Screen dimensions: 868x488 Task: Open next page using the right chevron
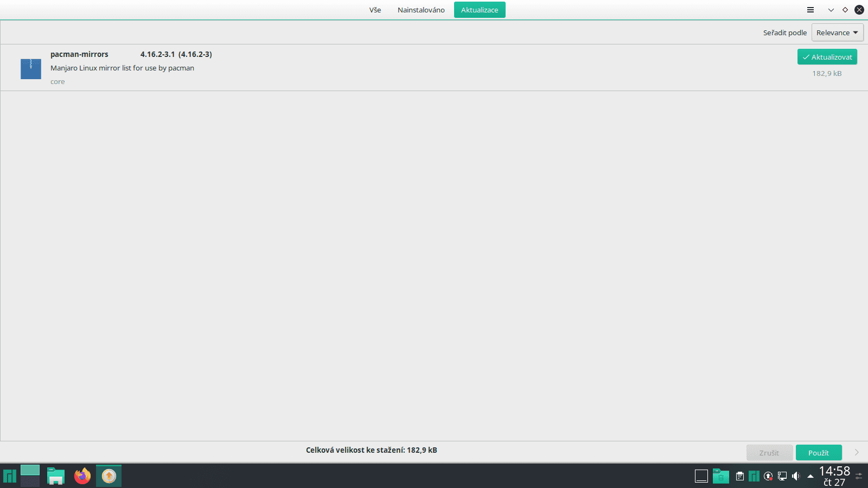click(858, 452)
